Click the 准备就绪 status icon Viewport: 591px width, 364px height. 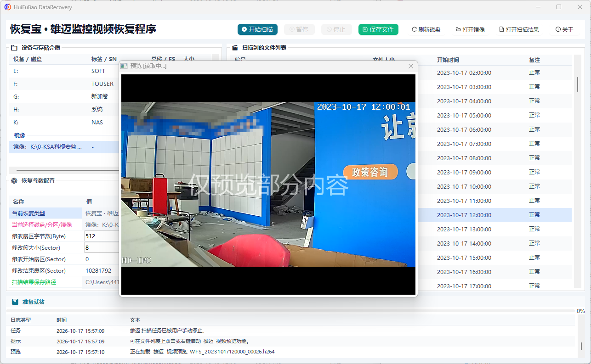click(x=15, y=302)
